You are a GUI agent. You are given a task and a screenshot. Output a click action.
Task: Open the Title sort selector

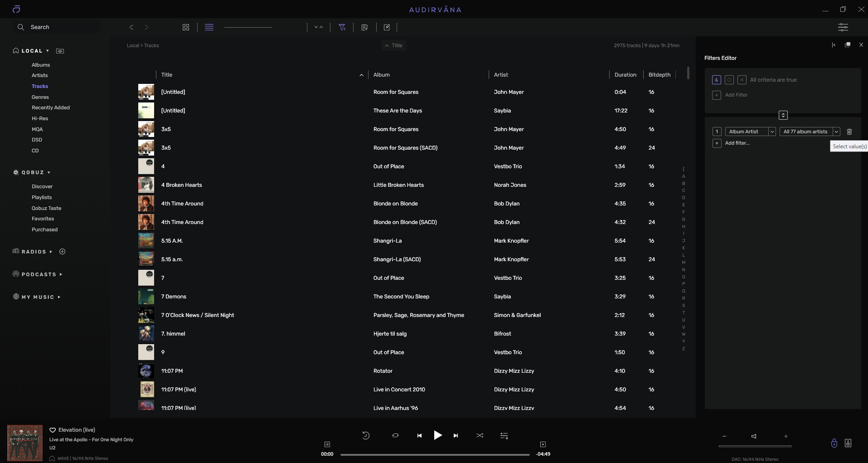tap(393, 45)
